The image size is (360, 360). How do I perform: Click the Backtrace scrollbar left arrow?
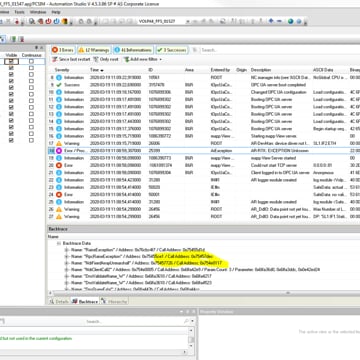(51, 293)
